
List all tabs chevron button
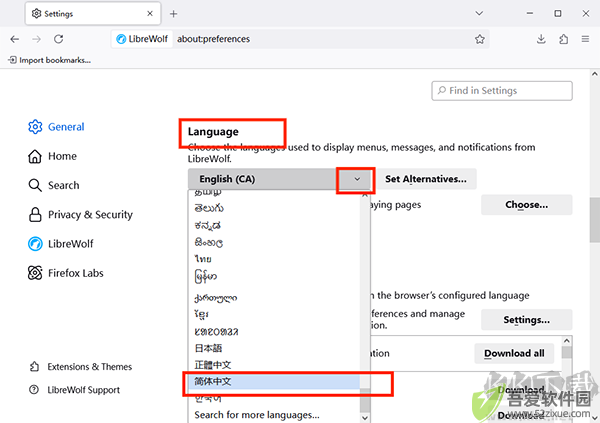point(479,13)
